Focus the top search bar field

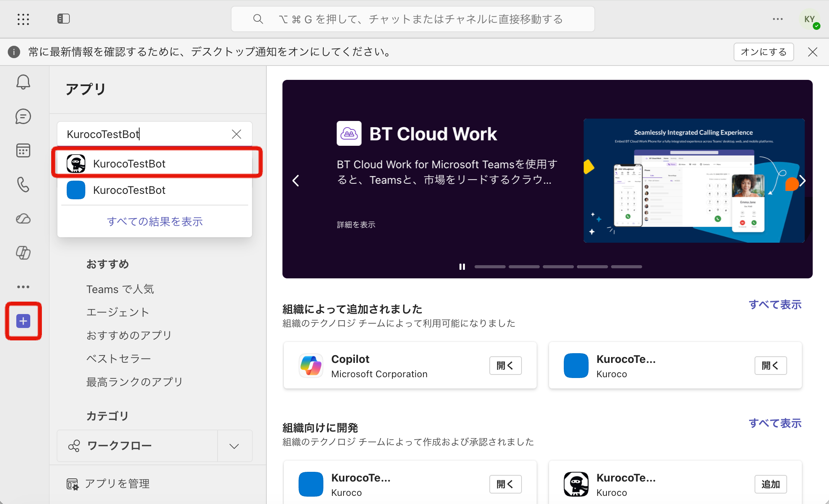[x=413, y=19]
